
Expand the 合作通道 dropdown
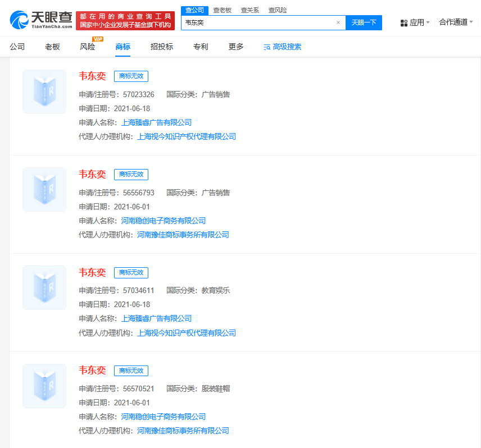(456, 22)
